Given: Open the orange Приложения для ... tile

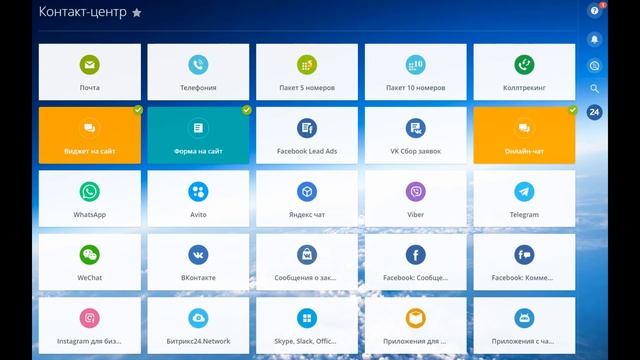Looking at the screenshot, I should [x=416, y=325].
